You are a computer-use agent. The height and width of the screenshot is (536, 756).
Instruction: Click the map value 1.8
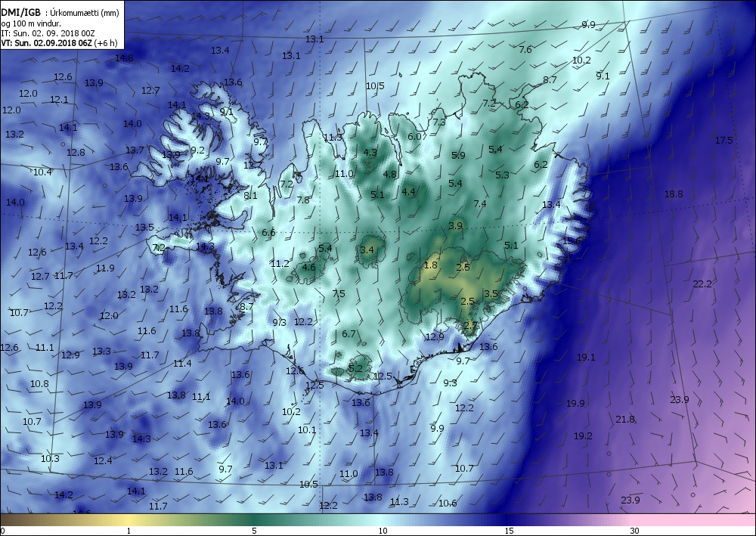pyautogui.click(x=431, y=265)
